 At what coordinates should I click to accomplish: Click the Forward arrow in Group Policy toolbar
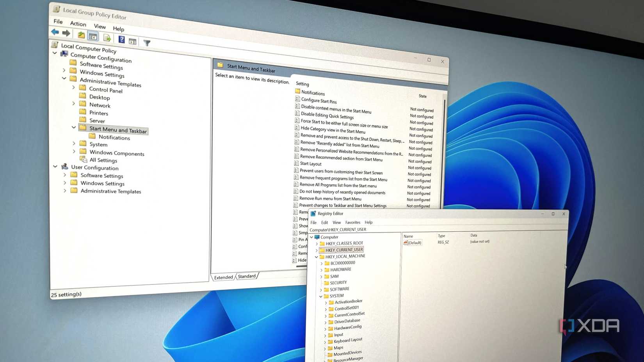click(x=66, y=33)
